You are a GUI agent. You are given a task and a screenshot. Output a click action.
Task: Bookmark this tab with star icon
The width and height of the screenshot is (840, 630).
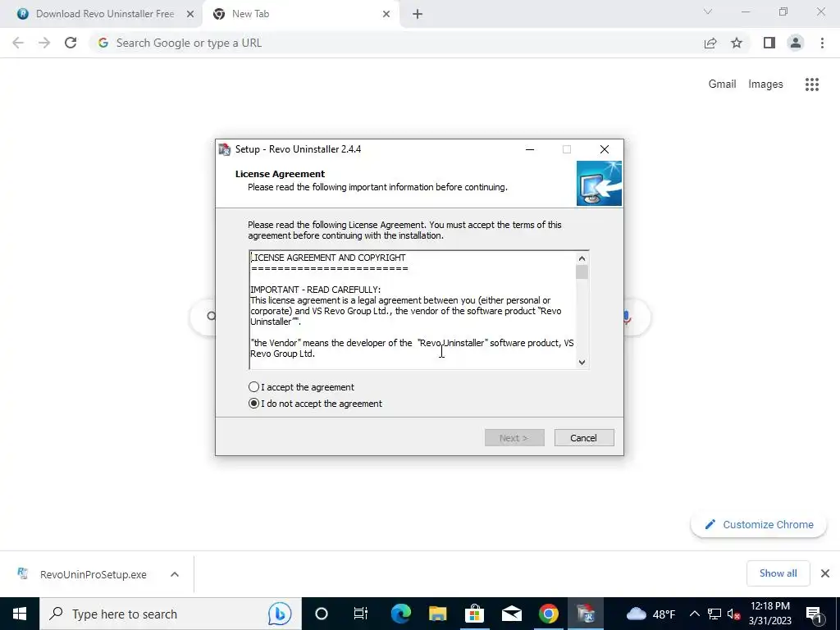(x=737, y=43)
